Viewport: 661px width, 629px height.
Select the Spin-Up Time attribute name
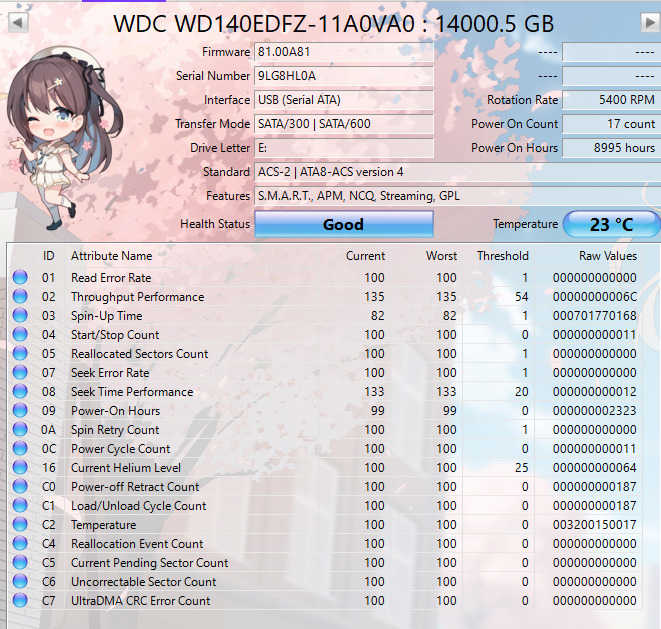[107, 316]
